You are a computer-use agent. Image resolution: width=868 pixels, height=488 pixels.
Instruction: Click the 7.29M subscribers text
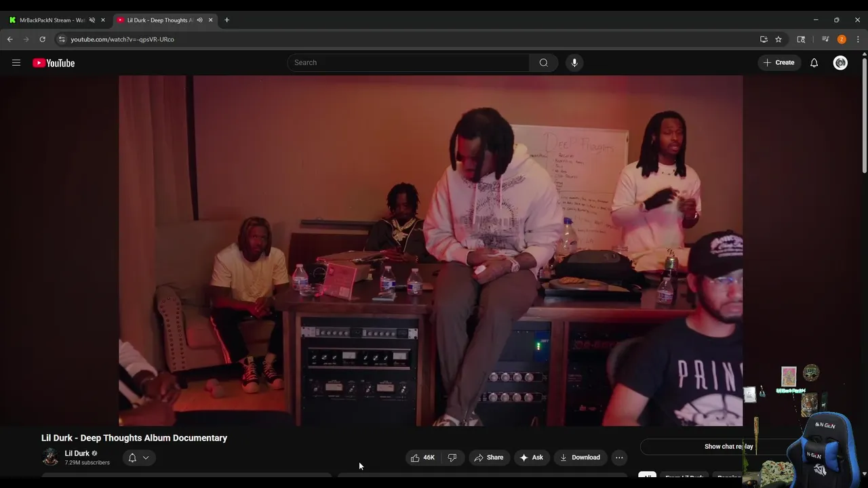[x=87, y=463]
